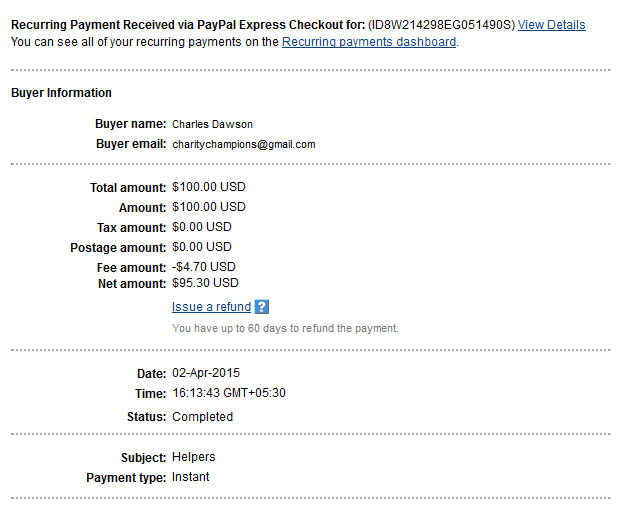Click the Helpers subject text
The image size is (623, 511).
pos(193,457)
